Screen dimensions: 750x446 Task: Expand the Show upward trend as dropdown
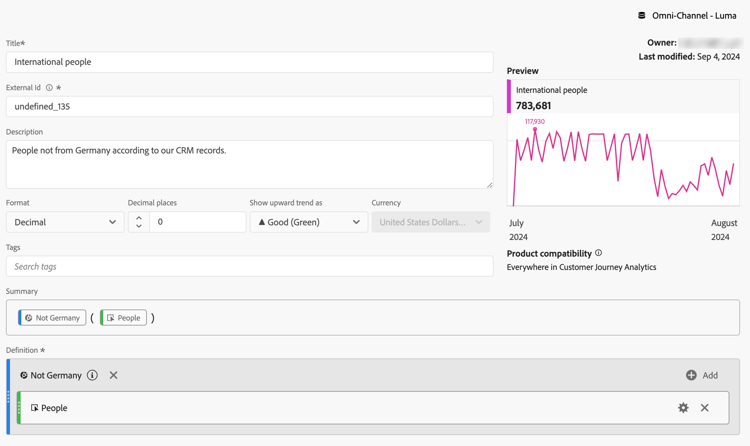click(x=309, y=222)
